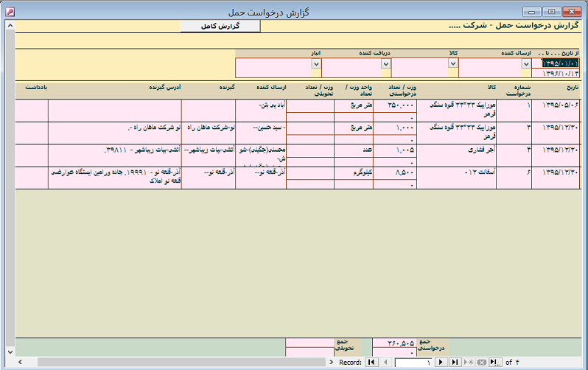The height and width of the screenshot is (370, 588).
Task: Go to previous record in navigation bar
Action: pos(385,362)
